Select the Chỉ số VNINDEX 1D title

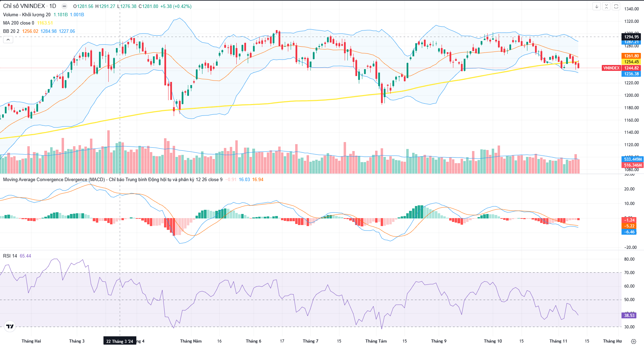point(30,6)
